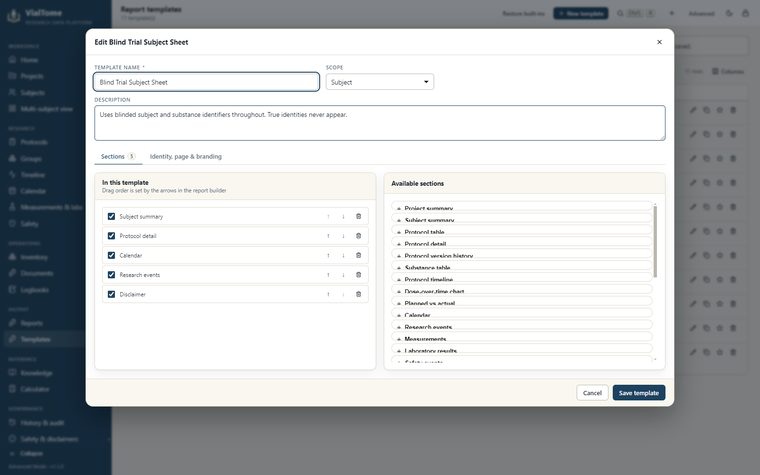Click Restore built-ins in the background header
This screenshot has height=475, width=760.
pyautogui.click(x=523, y=13)
